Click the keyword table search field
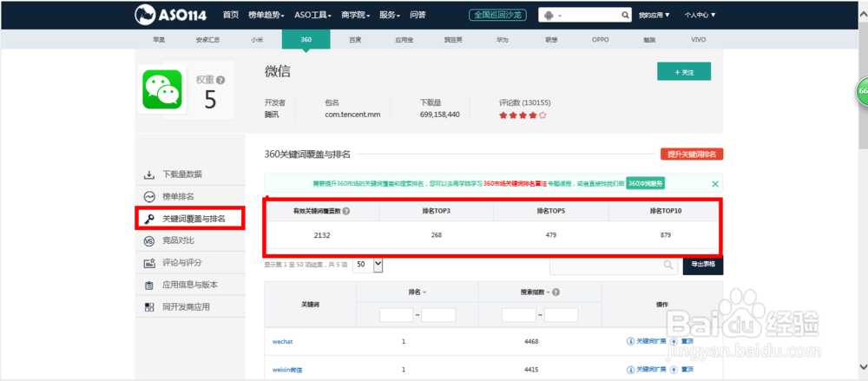Image resolution: width=868 pixels, height=381 pixels. pos(614,266)
